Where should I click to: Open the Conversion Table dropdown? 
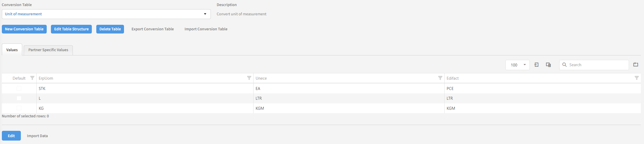[205, 14]
